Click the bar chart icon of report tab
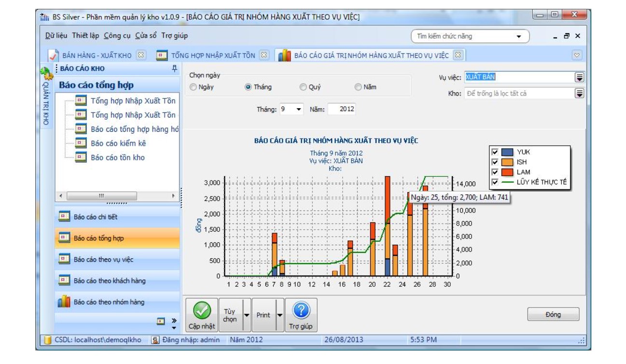Viewport: 626px width, 364px height. click(x=284, y=55)
